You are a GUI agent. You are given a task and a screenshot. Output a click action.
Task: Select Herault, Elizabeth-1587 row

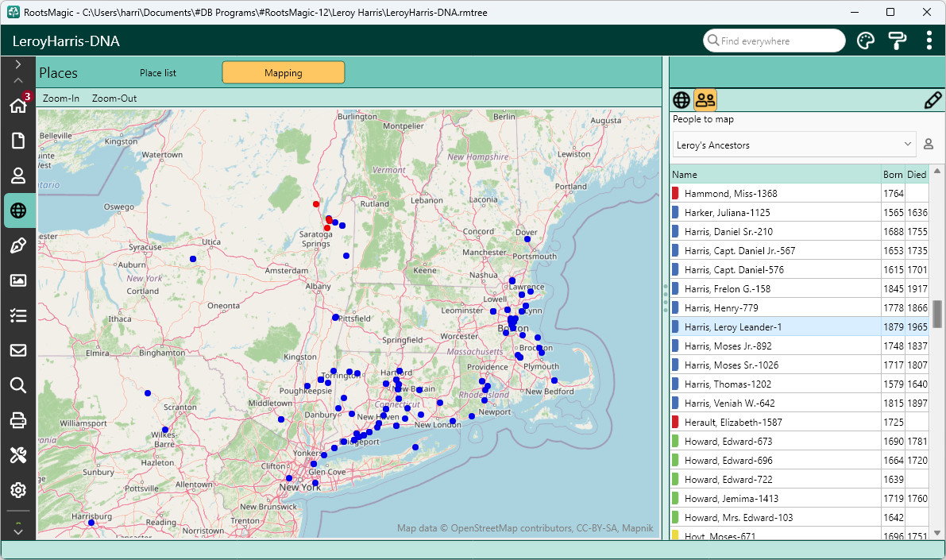pos(799,423)
